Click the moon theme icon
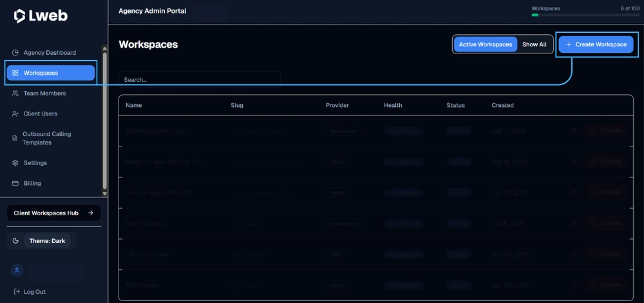The image size is (644, 303). point(15,241)
